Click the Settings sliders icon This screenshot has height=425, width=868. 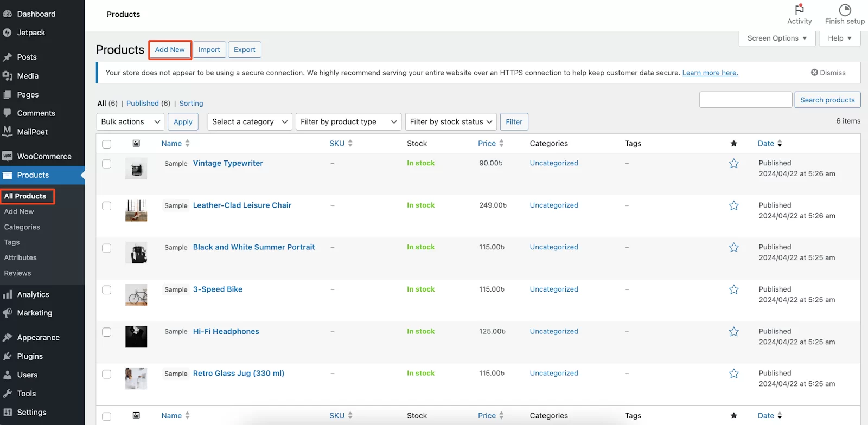pyautogui.click(x=8, y=412)
